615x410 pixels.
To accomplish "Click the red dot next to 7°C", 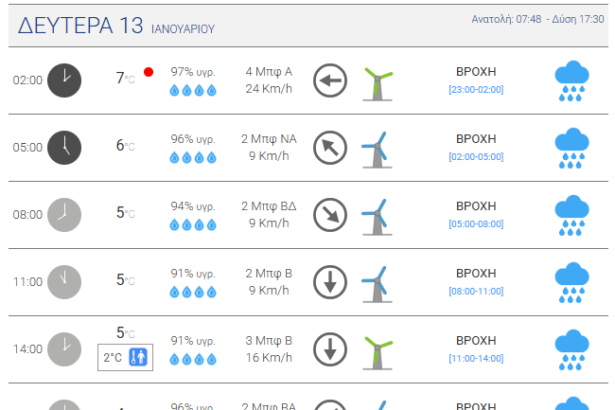I will tap(148, 72).
